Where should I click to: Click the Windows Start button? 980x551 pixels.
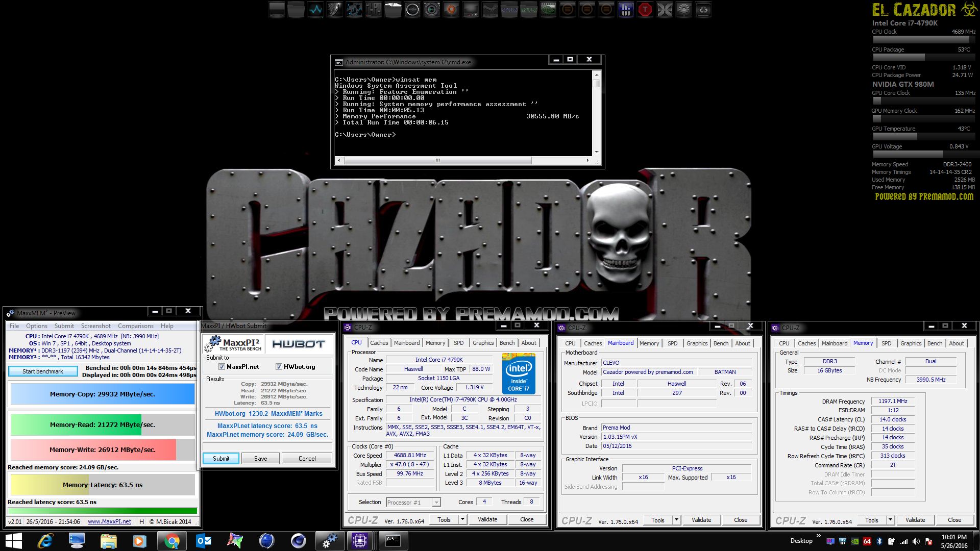click(14, 541)
